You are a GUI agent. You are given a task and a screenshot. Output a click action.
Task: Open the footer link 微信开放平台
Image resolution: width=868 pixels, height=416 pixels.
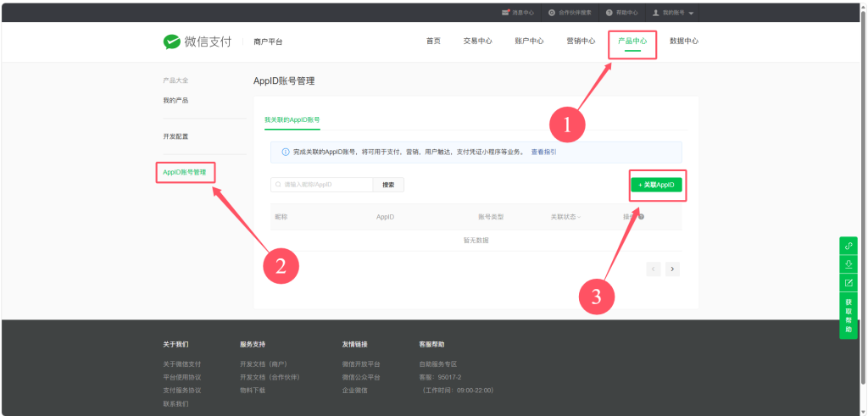(x=361, y=364)
